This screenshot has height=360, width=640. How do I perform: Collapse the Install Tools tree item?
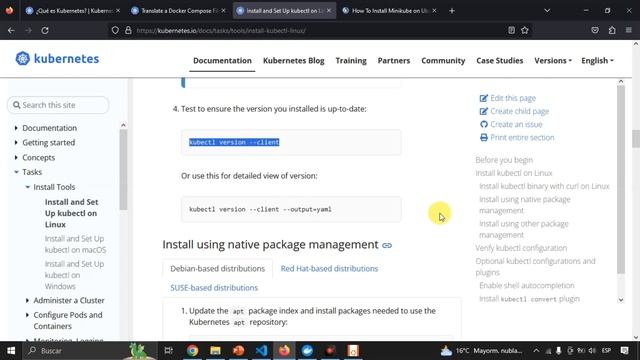click(x=27, y=187)
